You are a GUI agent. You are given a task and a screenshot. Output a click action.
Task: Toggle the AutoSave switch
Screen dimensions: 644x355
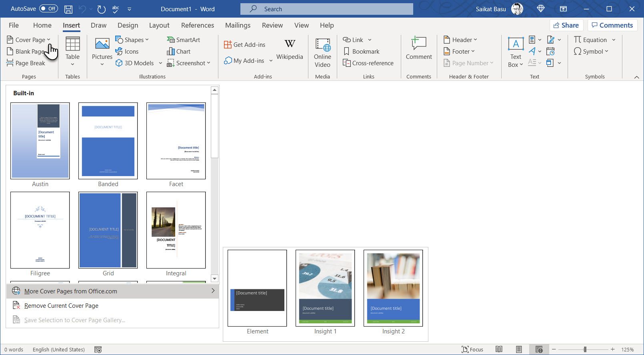49,9
